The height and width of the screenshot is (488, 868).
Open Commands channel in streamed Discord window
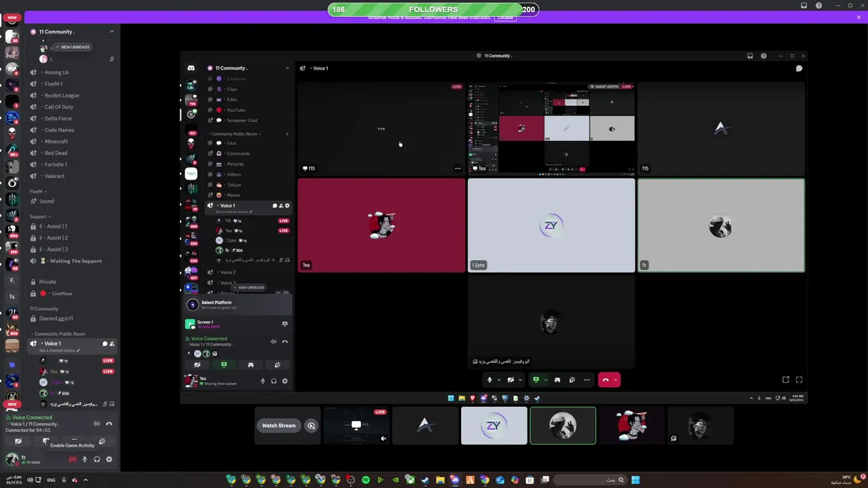pyautogui.click(x=238, y=154)
